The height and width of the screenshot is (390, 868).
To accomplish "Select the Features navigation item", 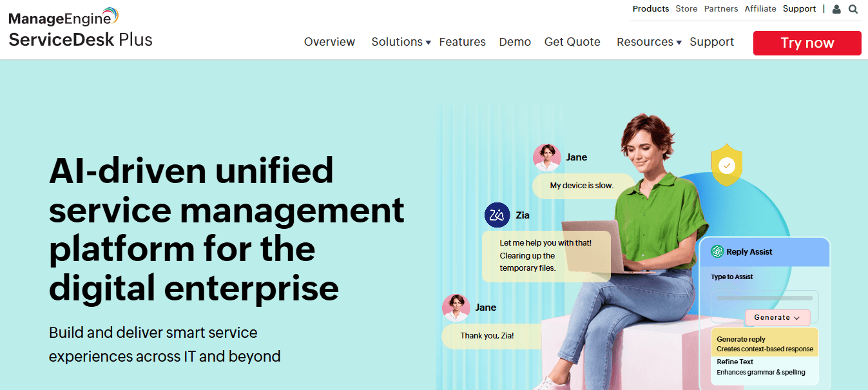I will (462, 41).
